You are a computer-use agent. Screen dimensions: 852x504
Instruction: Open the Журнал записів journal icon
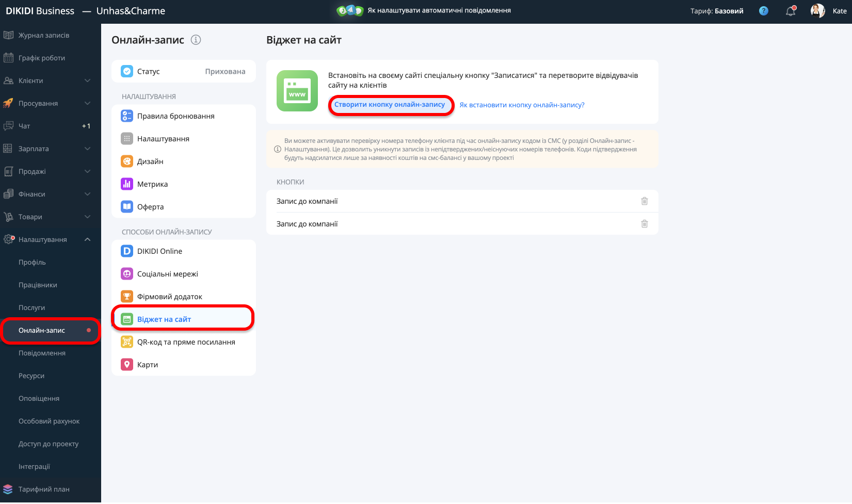(x=8, y=35)
